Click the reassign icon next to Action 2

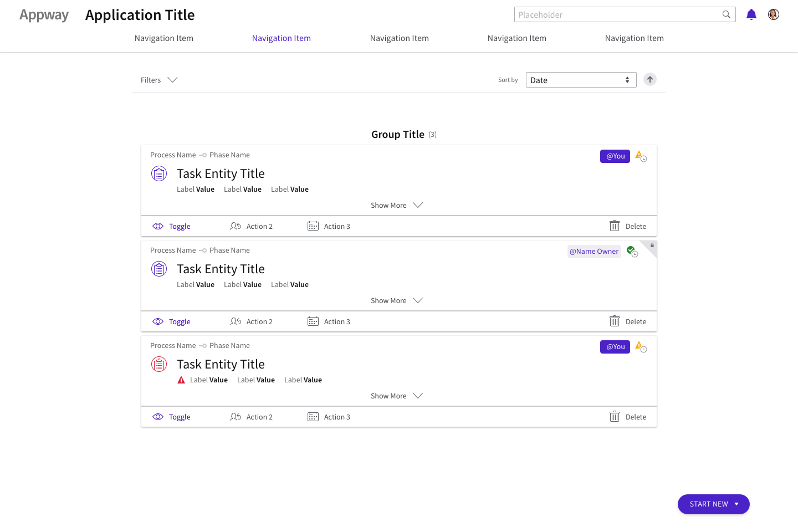coord(235,226)
